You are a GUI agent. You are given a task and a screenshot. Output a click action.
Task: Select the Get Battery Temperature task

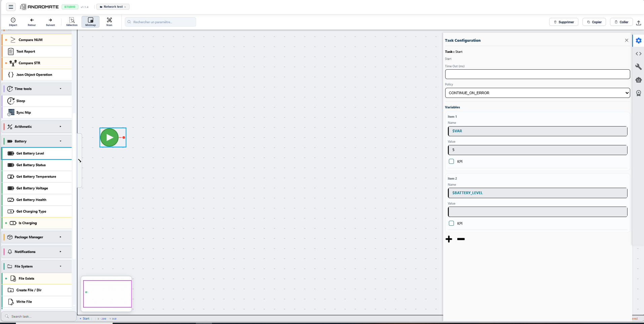(37, 177)
